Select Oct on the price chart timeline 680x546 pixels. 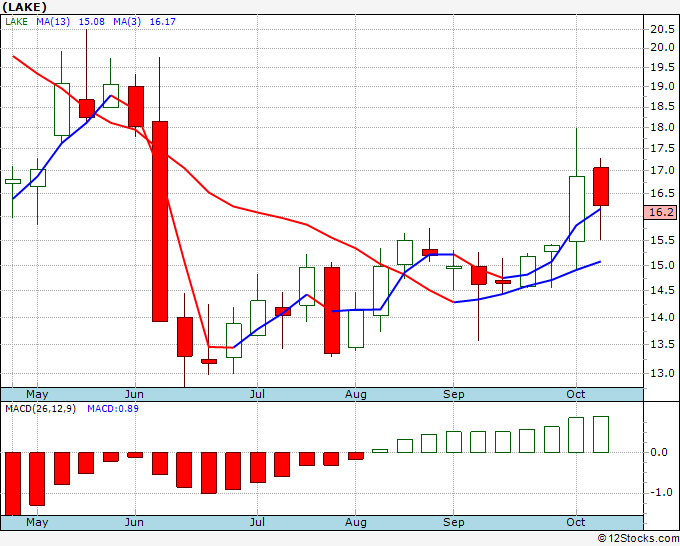pyautogui.click(x=576, y=394)
